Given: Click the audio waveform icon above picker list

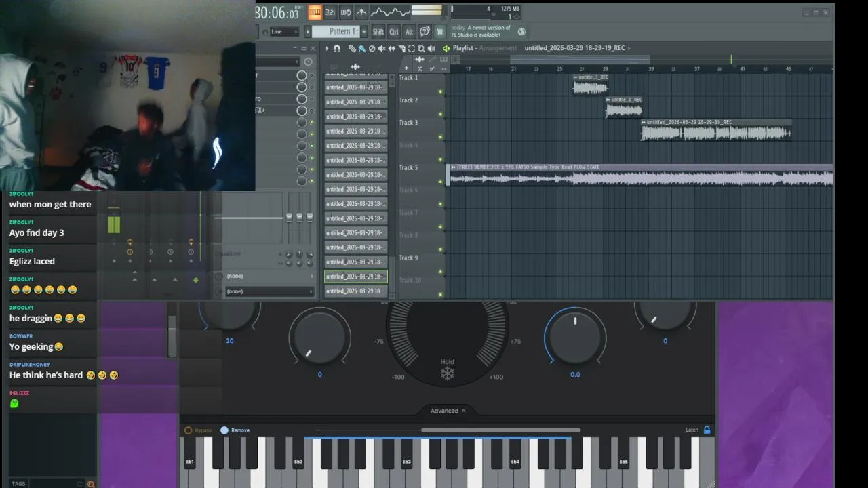Looking at the screenshot, I should point(355,67).
